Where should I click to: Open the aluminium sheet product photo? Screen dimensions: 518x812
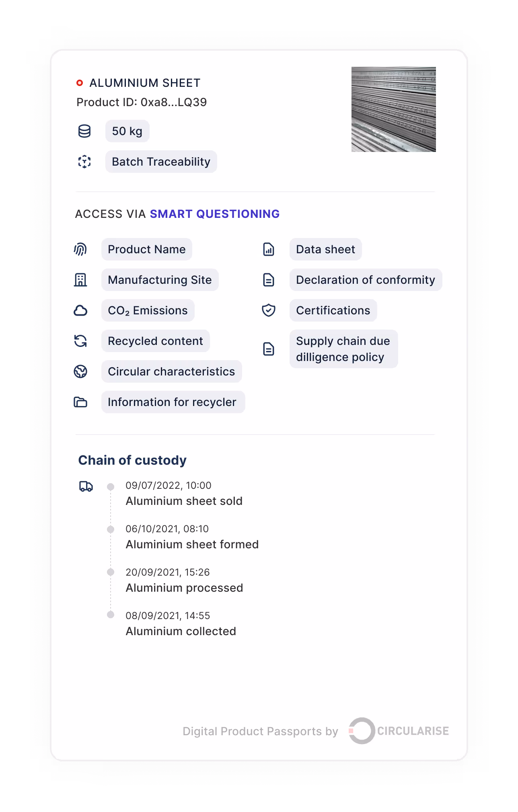(x=393, y=109)
